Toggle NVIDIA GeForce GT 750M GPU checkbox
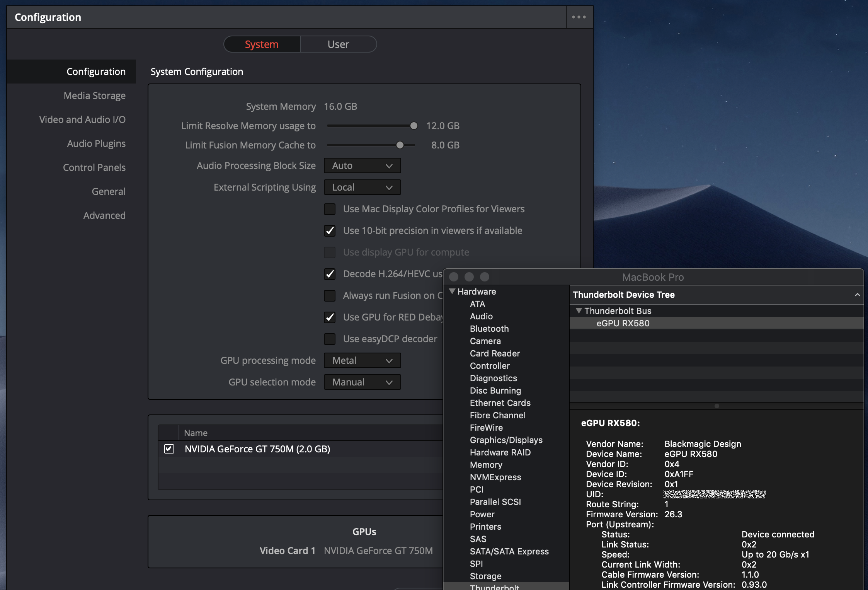The width and height of the screenshot is (868, 590). 169,448
